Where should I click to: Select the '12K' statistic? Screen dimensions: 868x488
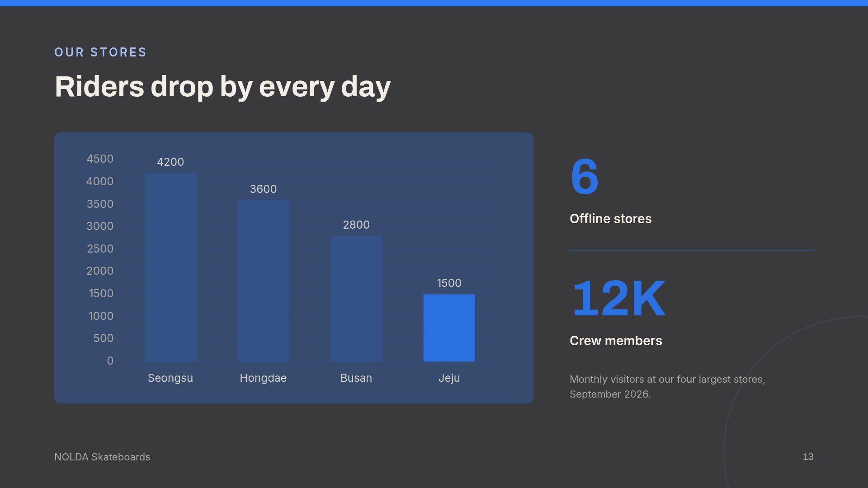(618, 298)
